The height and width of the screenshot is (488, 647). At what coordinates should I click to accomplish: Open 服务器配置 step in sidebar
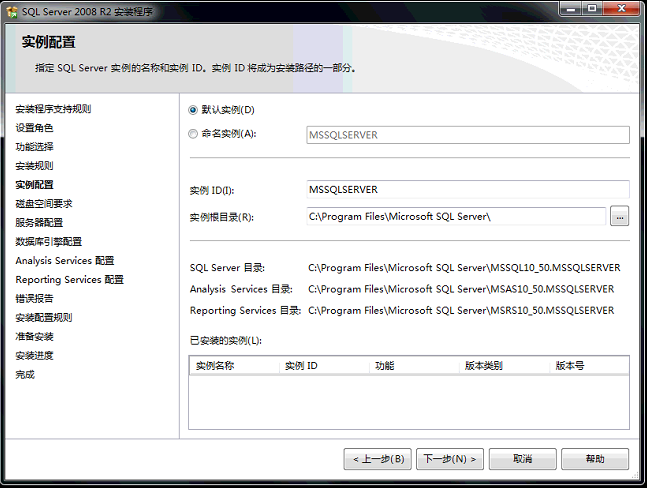(x=39, y=223)
